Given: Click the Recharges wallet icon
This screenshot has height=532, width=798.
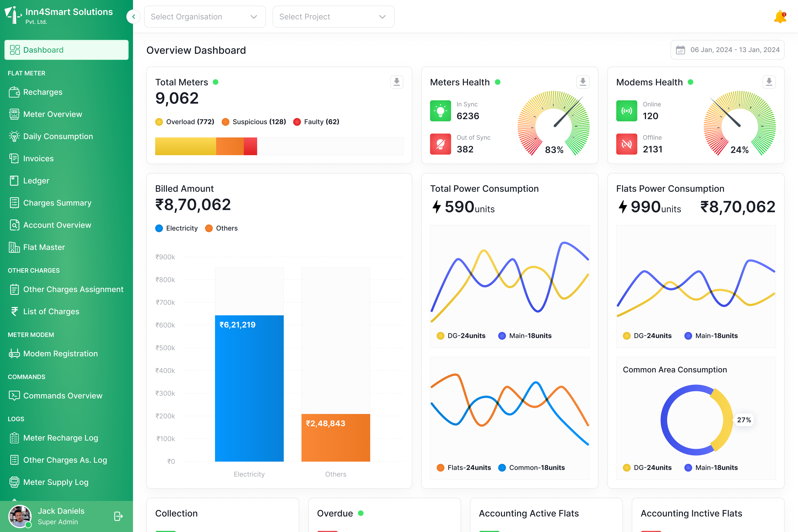Looking at the screenshot, I should click(14, 92).
